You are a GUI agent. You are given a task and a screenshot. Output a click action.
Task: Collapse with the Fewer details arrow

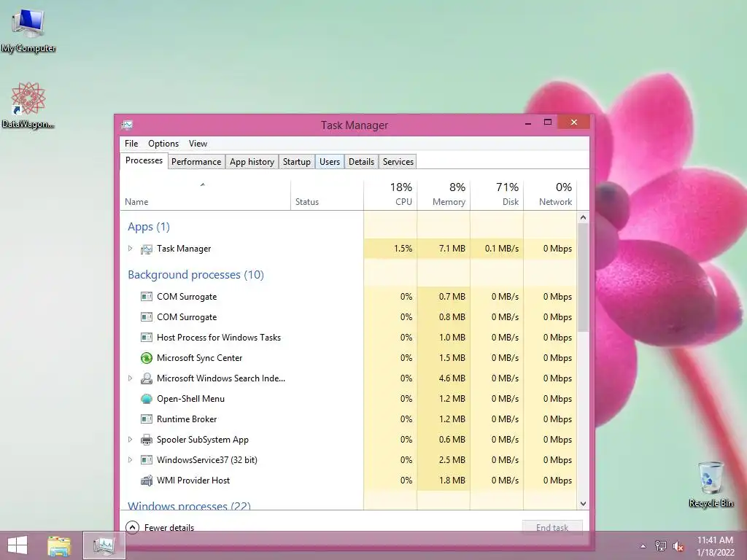(x=133, y=527)
